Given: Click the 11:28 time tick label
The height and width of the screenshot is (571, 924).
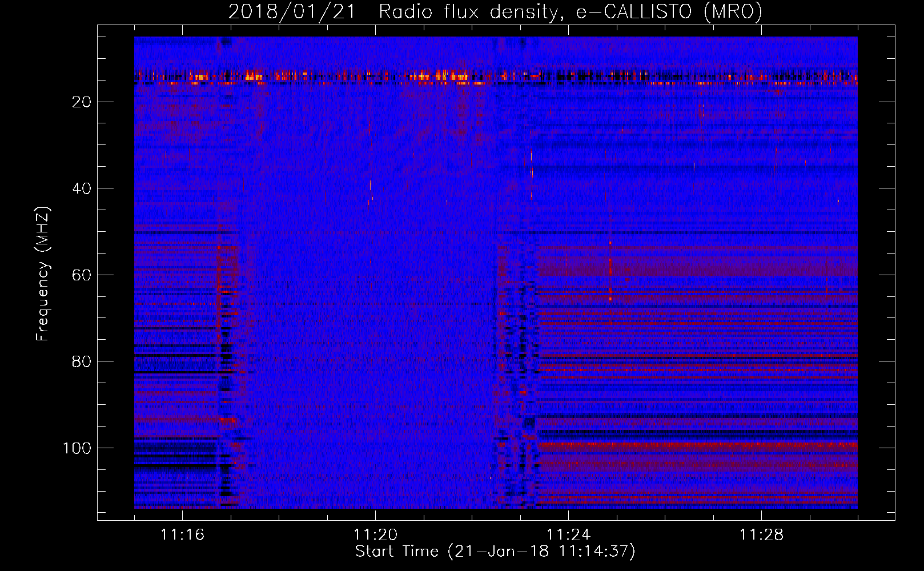Looking at the screenshot, I should pyautogui.click(x=761, y=535).
